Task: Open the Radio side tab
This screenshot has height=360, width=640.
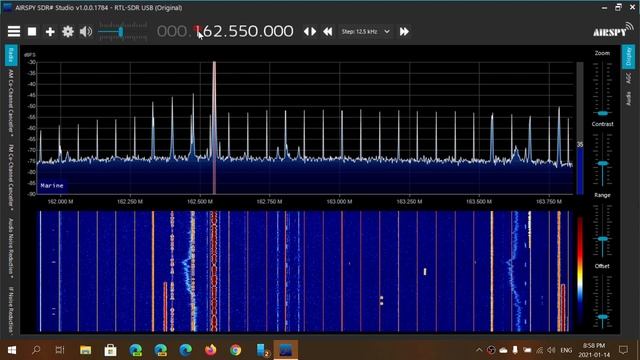Action: click(x=11, y=56)
